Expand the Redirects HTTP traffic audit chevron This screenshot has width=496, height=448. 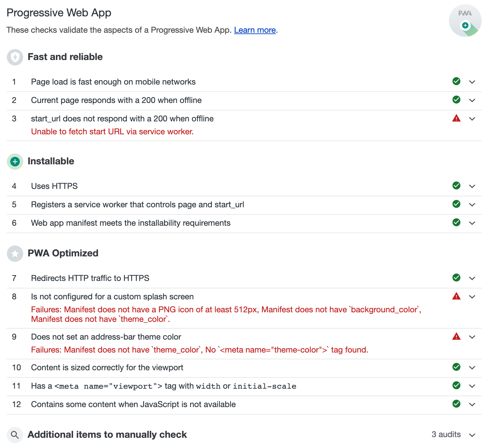pyautogui.click(x=472, y=279)
